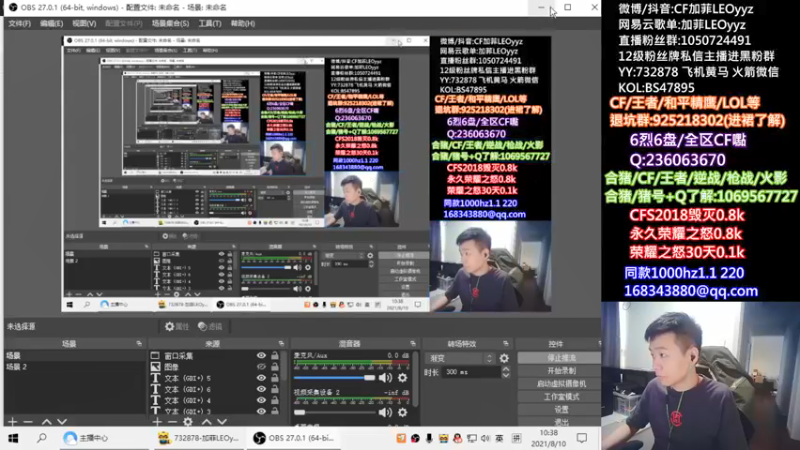Screen dimensions: 800x450
Task: Toggle lock on 文本 (GDI+) 5
Action: pos(275,378)
